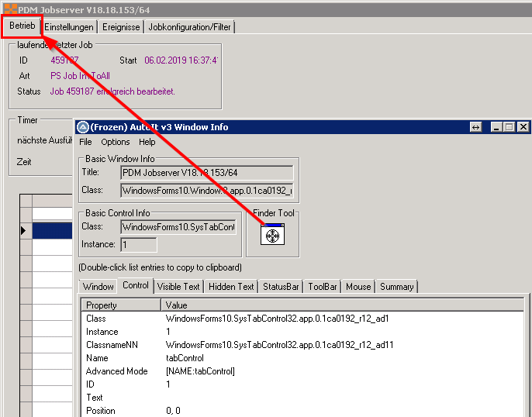Click the Finder Tool crosshair icon

[272, 234]
